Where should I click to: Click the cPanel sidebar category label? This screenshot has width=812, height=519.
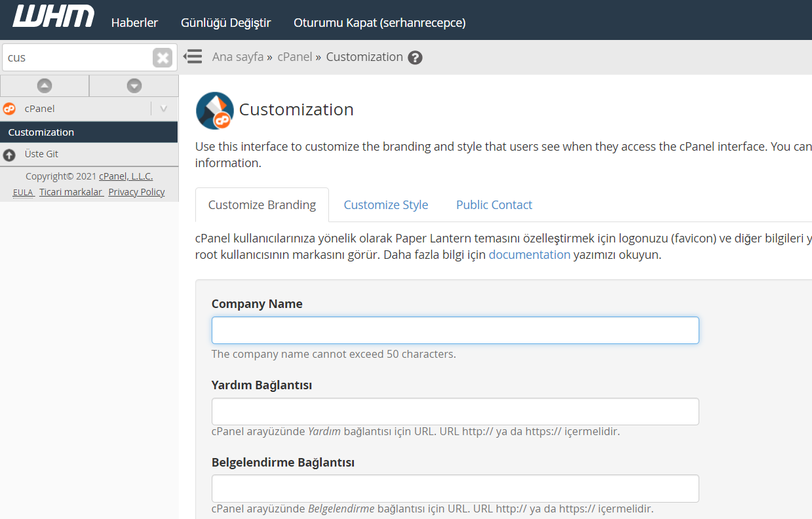[x=39, y=109]
